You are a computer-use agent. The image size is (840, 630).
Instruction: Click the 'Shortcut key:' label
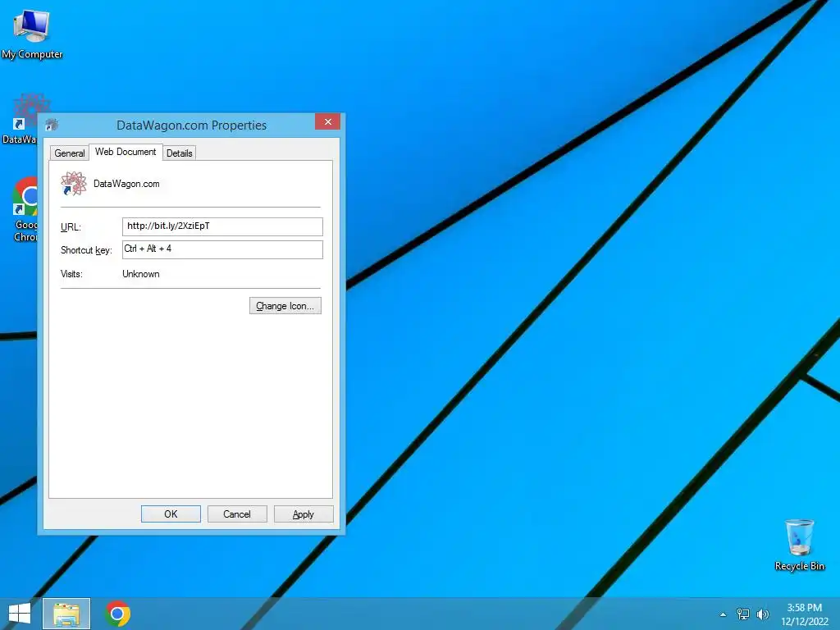[x=86, y=250]
